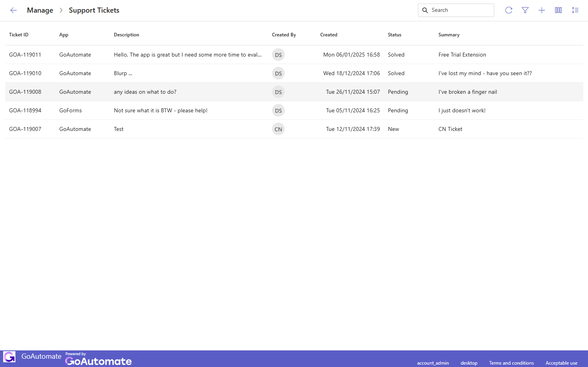588x367 pixels.
Task: Sort by Status column header
Action: pyautogui.click(x=395, y=35)
